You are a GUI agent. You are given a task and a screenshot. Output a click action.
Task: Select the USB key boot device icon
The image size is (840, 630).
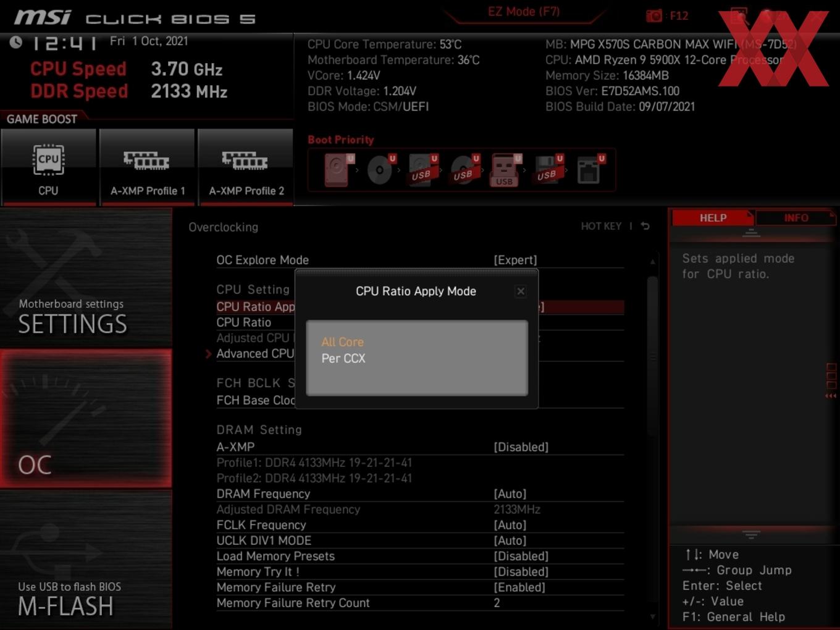click(x=505, y=170)
